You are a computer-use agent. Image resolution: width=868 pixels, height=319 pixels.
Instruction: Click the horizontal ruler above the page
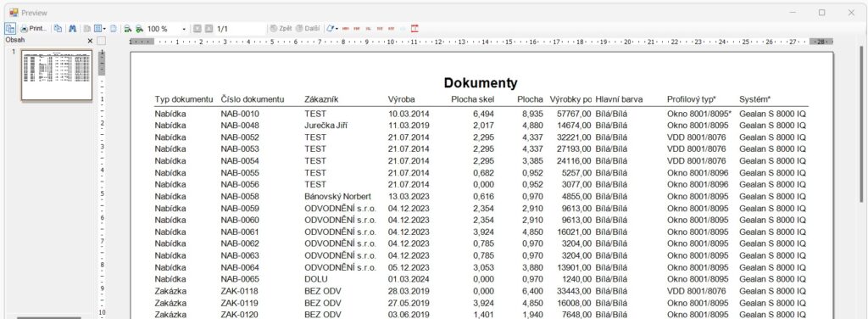(481, 42)
